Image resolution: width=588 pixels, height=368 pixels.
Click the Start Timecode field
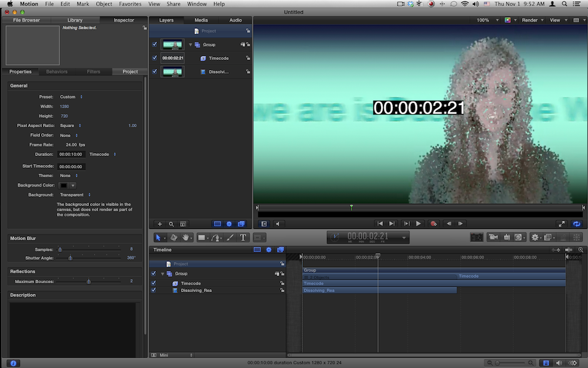pos(71,167)
